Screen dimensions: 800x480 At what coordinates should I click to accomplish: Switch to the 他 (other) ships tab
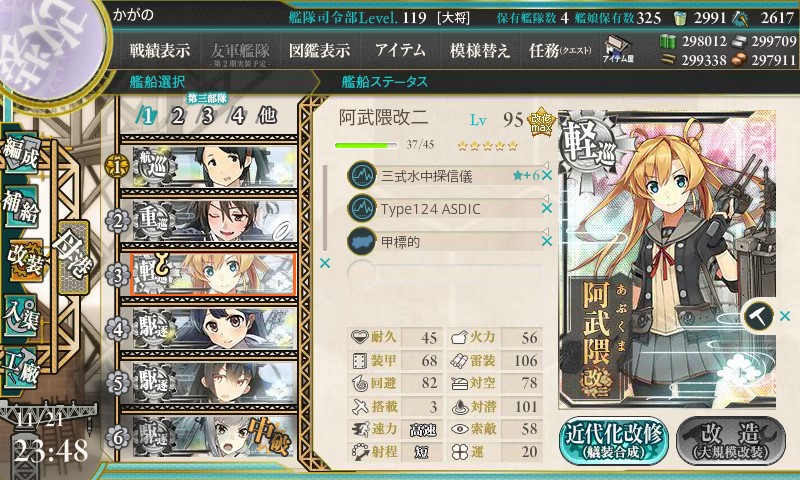click(x=267, y=115)
